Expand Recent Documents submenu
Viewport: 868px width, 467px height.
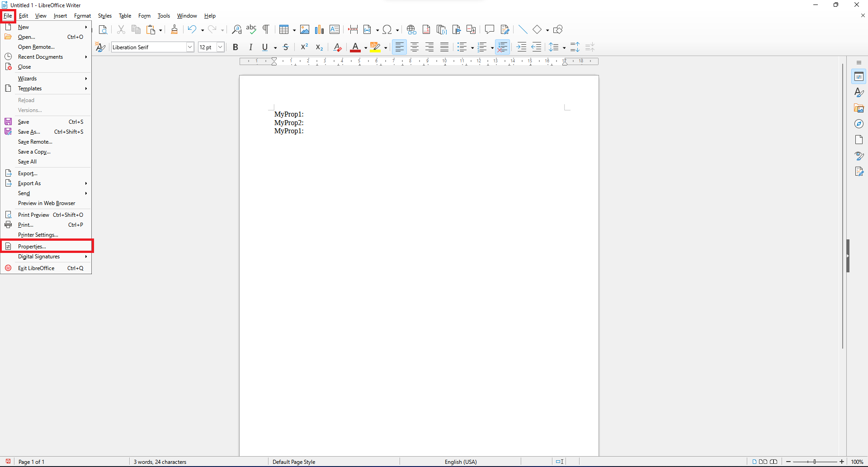[46, 57]
